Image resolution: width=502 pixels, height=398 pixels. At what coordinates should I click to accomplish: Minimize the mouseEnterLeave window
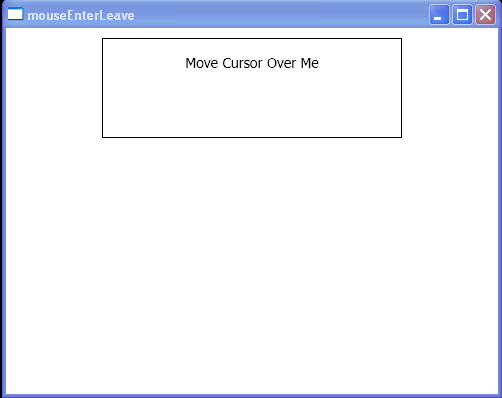tap(439, 15)
